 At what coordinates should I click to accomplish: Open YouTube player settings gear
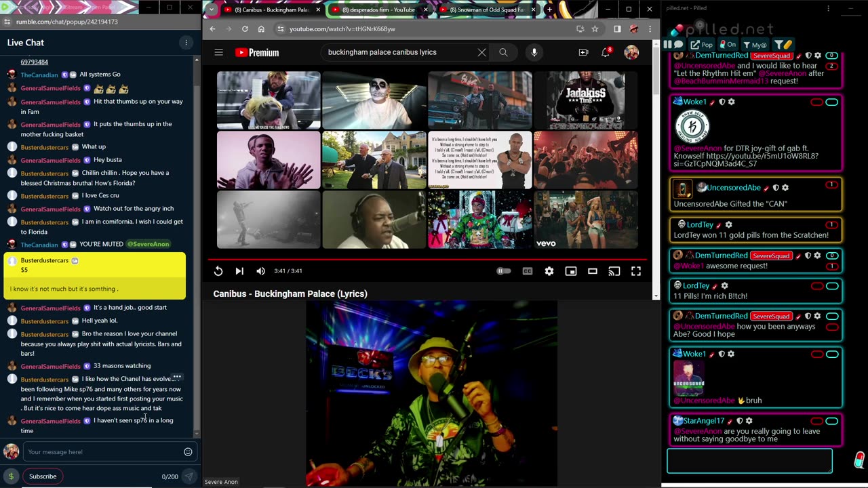549,271
